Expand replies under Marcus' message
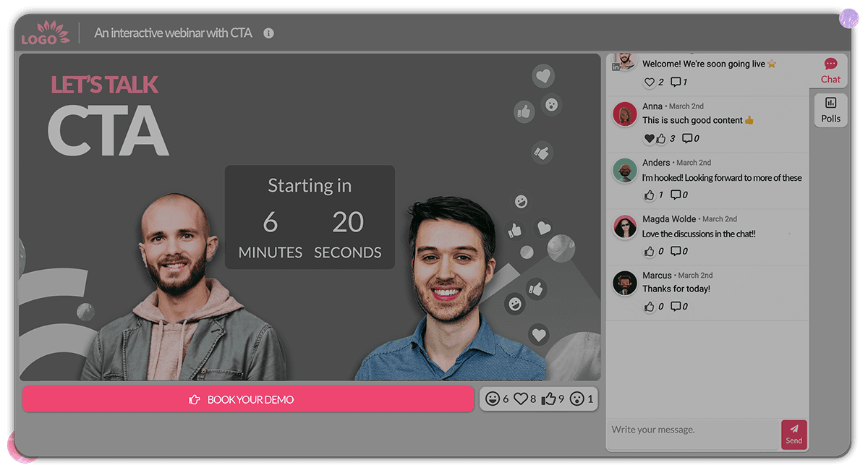Screen dimensions: 868x468 point(676,307)
